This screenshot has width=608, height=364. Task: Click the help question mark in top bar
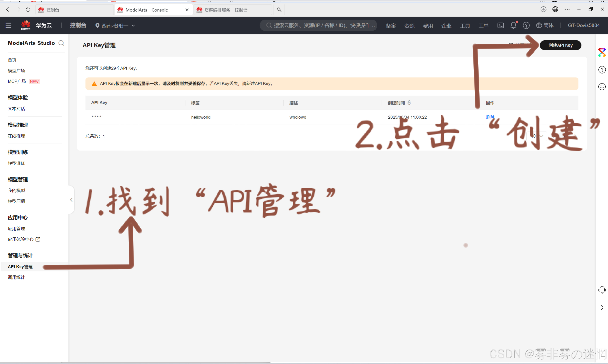pos(526,25)
